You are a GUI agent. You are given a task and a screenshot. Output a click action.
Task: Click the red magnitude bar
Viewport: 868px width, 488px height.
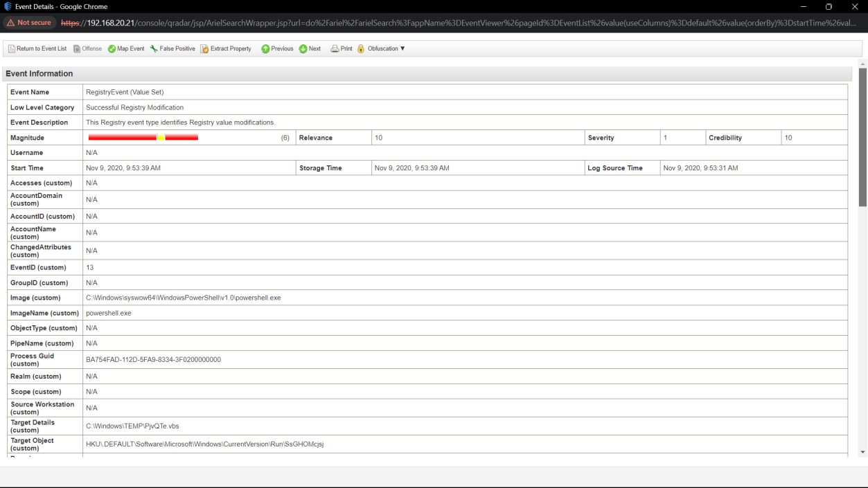coord(143,138)
